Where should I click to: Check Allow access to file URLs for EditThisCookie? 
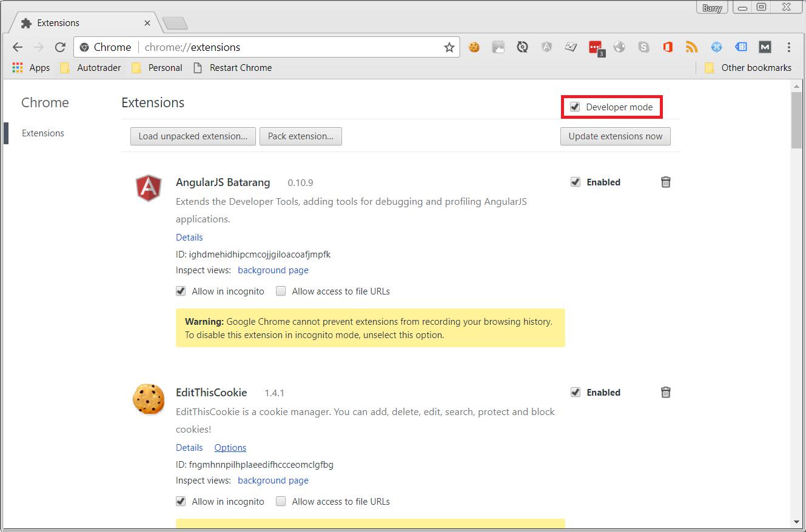tap(281, 501)
